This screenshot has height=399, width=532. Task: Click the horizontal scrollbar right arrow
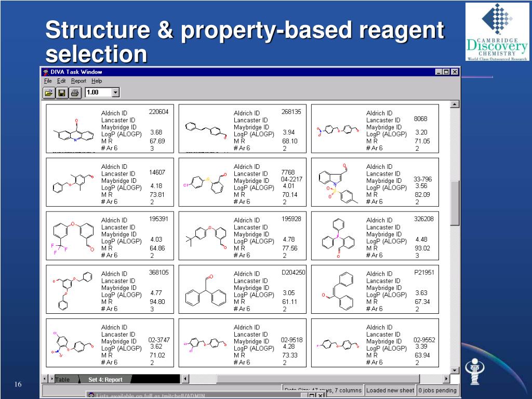446,379
